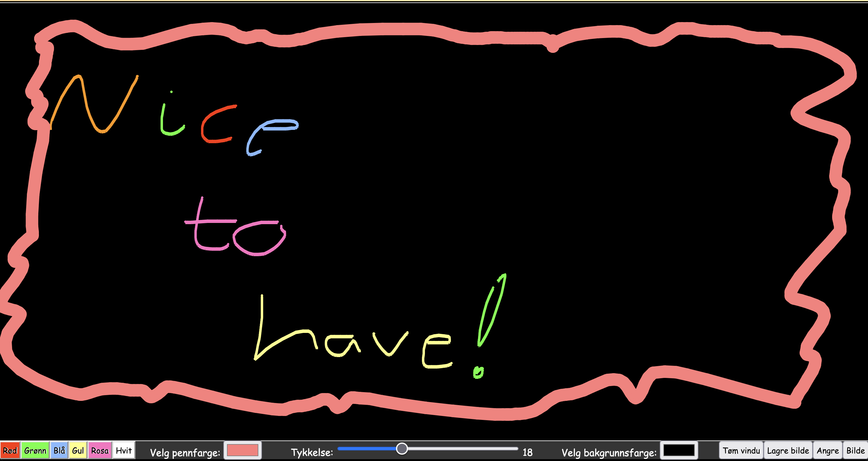
Task: Open the Velg bakgrunnsfarge color picker
Action: point(679,450)
